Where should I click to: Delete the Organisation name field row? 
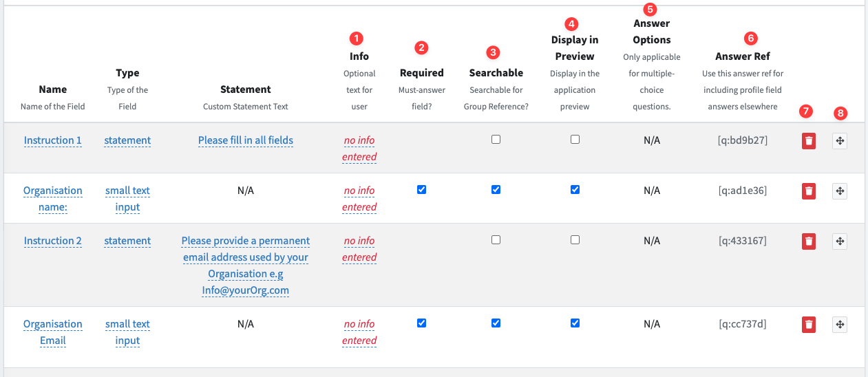pos(809,191)
